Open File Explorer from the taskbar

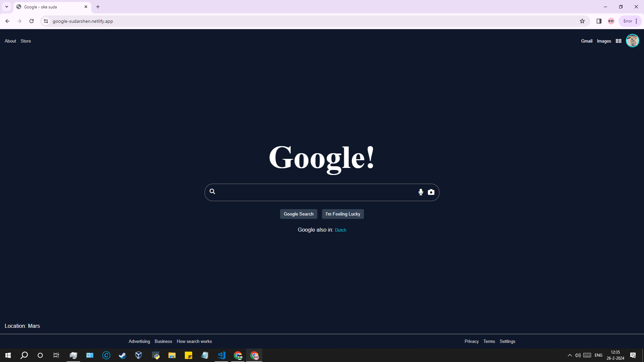172,355
